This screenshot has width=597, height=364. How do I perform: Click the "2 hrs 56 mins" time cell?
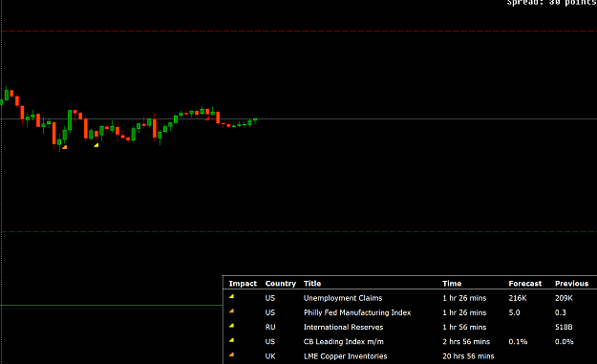click(x=466, y=341)
